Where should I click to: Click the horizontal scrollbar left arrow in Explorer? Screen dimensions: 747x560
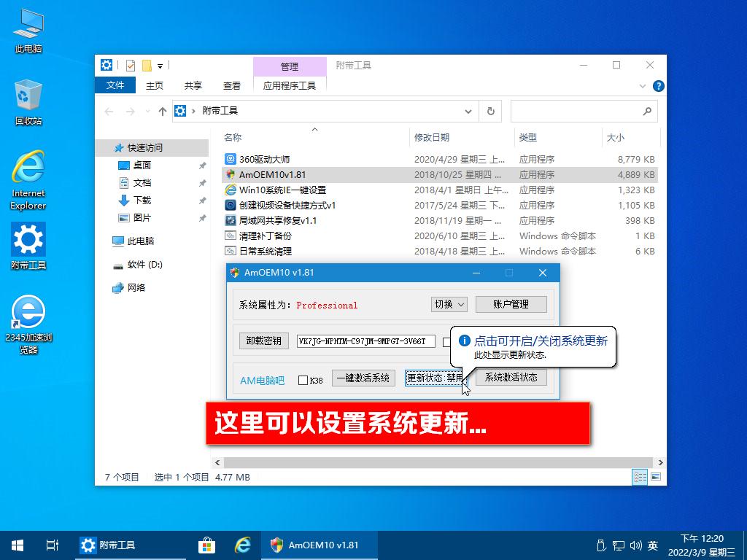click(217, 462)
